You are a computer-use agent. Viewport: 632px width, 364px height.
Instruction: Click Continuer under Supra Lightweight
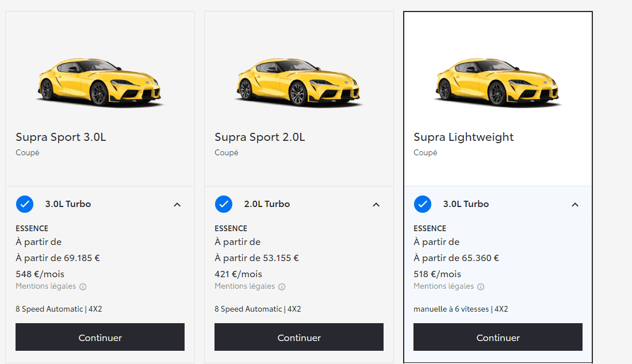pyautogui.click(x=498, y=337)
